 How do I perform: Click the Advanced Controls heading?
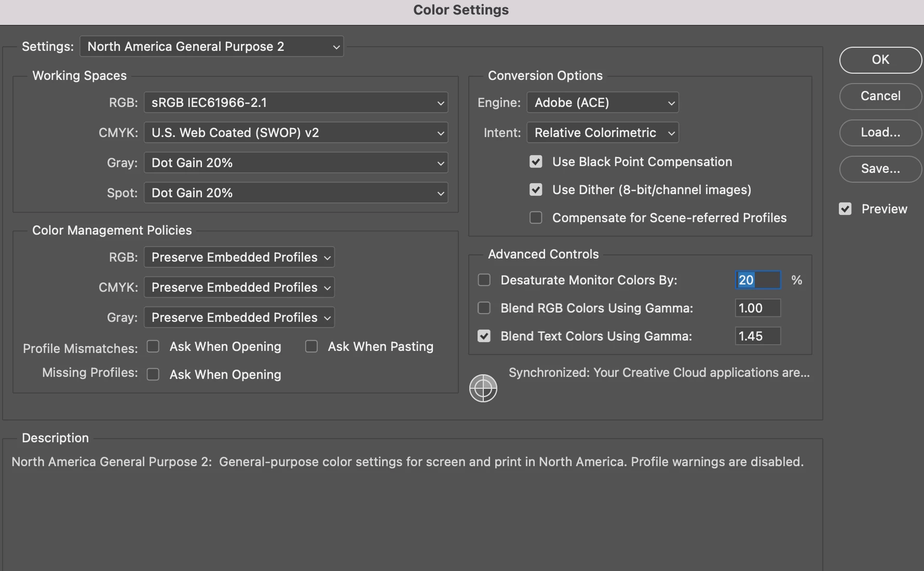(543, 254)
